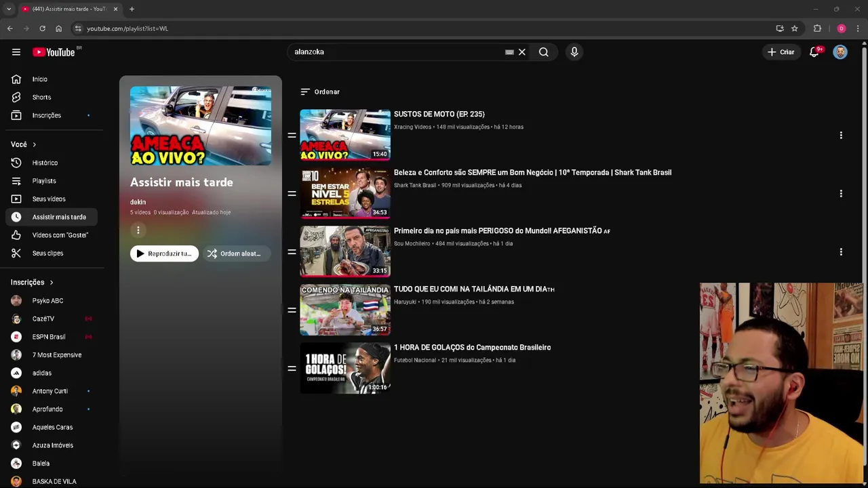Image resolution: width=868 pixels, height=488 pixels.
Task: Open Afeganistão video thumbnail
Action: [345, 251]
